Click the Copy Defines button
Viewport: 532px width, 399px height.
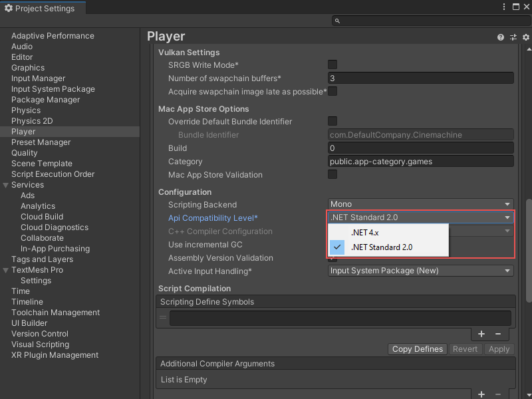coord(417,349)
